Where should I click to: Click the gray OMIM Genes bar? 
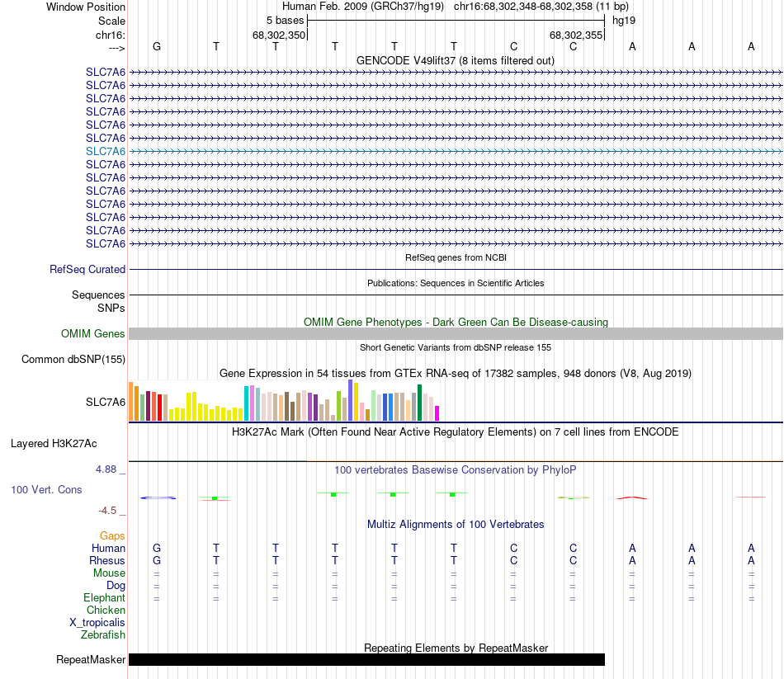456,334
